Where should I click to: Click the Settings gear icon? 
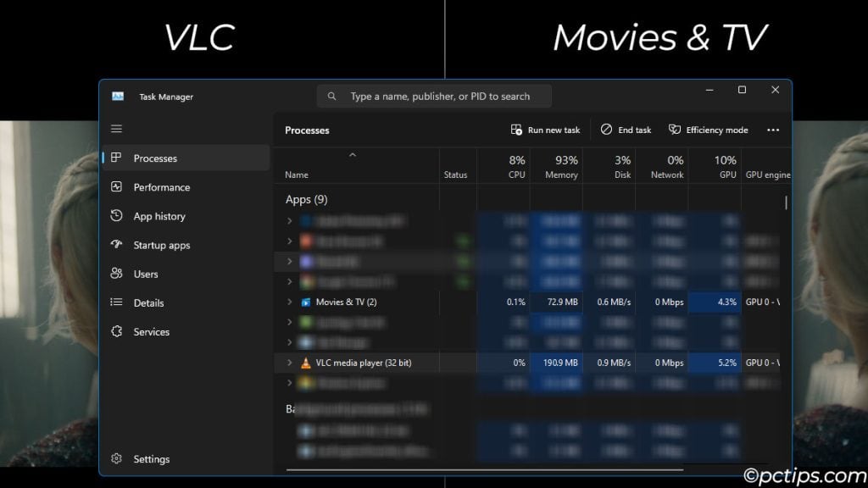pyautogui.click(x=116, y=458)
